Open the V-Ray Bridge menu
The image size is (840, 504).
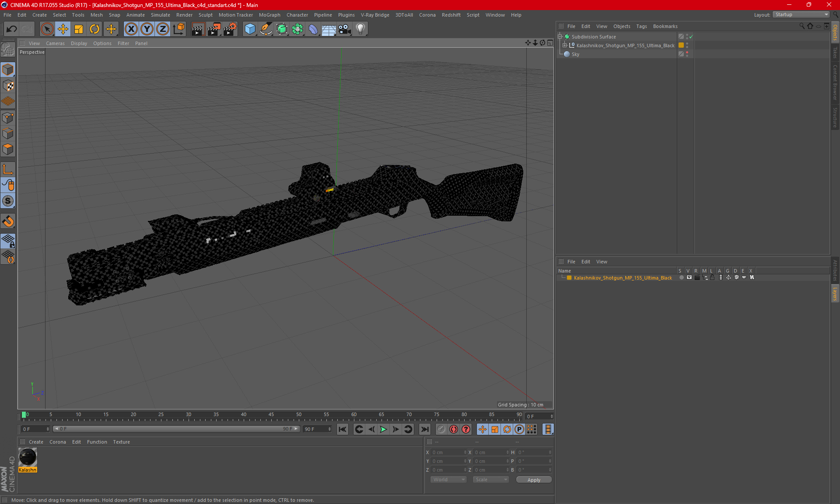tap(375, 15)
